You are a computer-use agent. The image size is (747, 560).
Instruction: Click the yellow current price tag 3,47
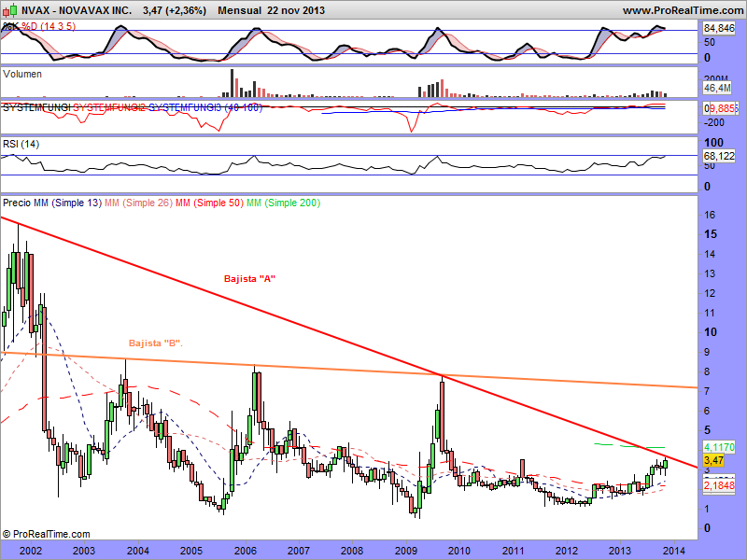coord(713,460)
